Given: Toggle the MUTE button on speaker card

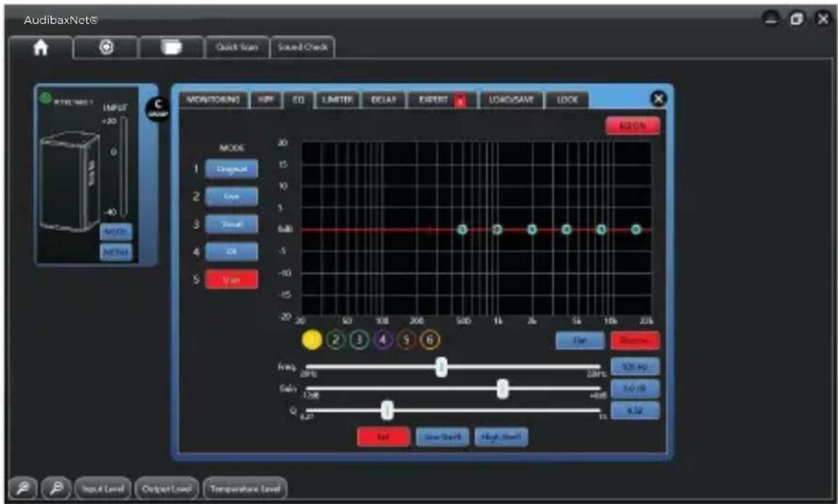Looking at the screenshot, I should pyautogui.click(x=116, y=232).
